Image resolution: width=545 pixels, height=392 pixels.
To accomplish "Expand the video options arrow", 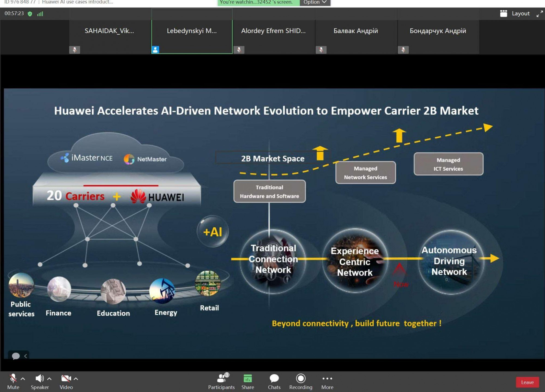I will point(76,379).
